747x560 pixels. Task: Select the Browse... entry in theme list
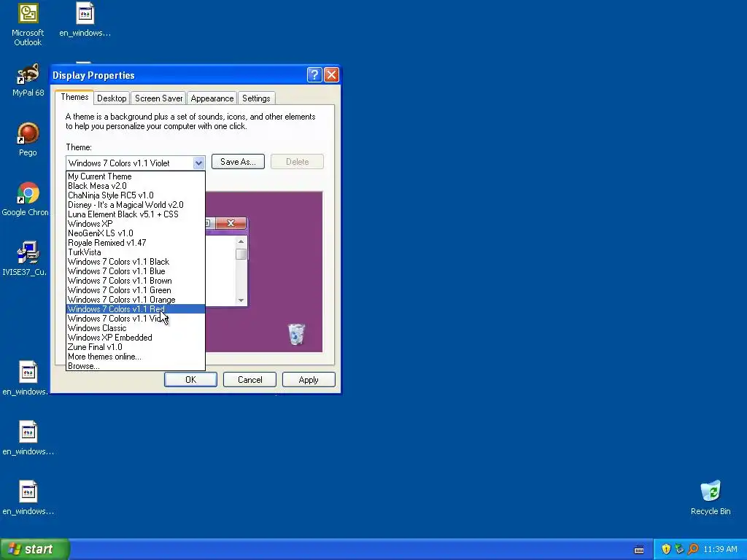pos(135,366)
